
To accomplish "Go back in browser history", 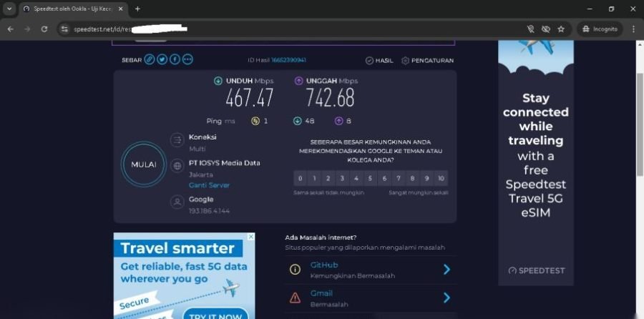I will 11,29.
